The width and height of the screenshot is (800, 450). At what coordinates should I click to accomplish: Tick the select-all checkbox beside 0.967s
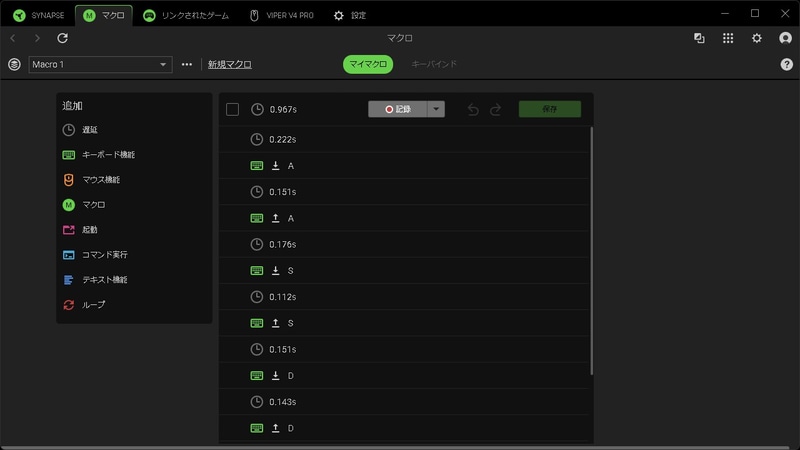(x=232, y=109)
